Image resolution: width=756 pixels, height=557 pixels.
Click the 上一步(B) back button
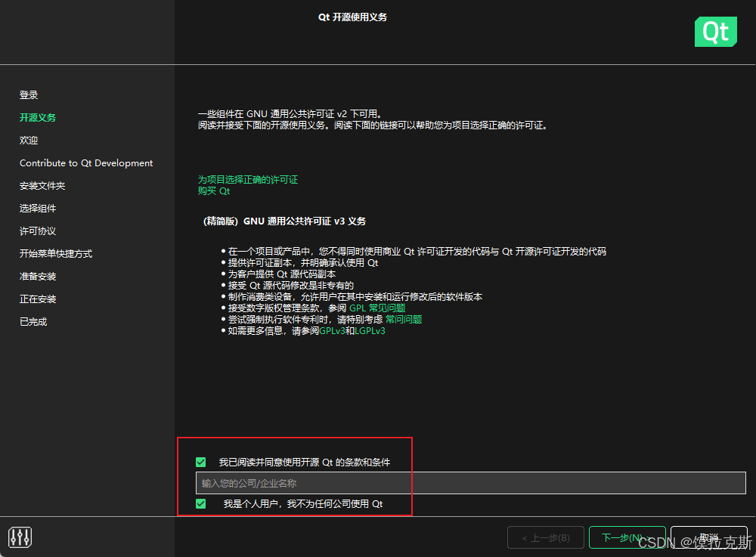pos(546,537)
